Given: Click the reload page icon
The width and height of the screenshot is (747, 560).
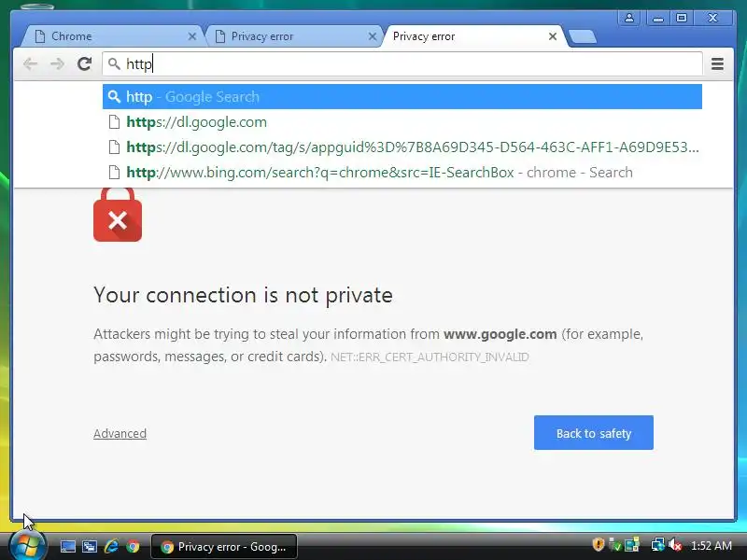Looking at the screenshot, I should coord(84,63).
